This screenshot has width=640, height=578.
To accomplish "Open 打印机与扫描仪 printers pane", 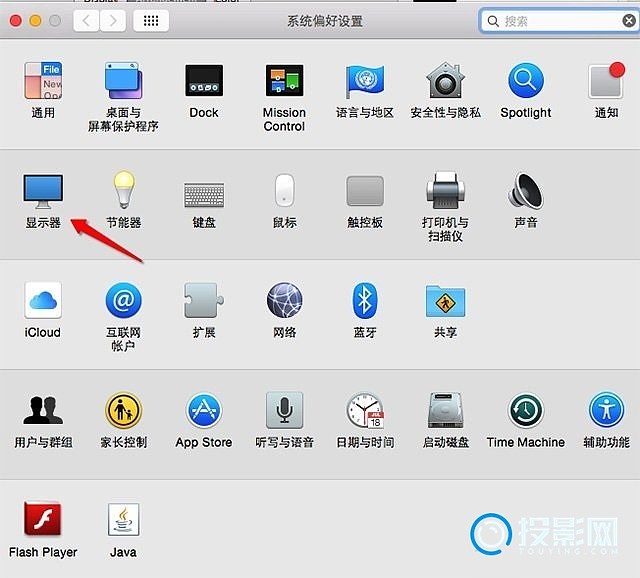I will coord(445,190).
